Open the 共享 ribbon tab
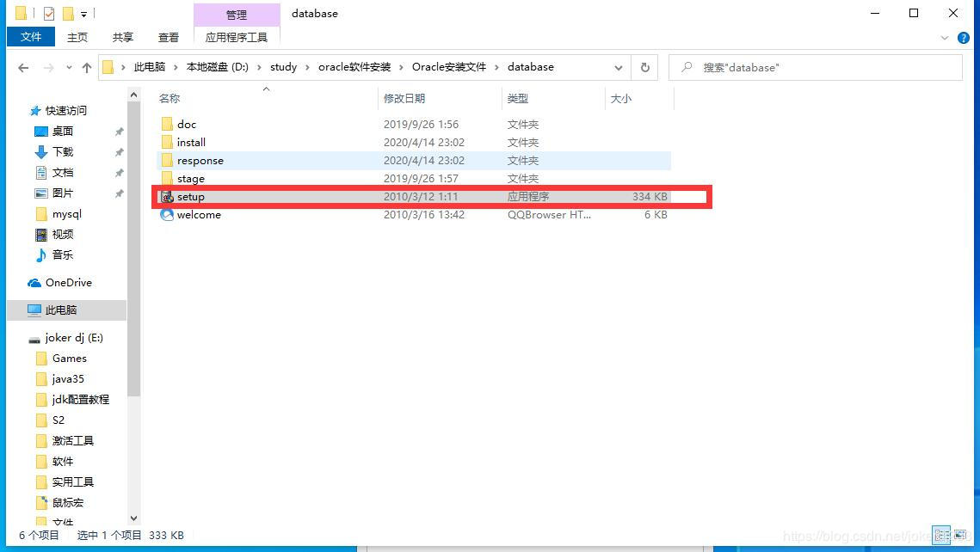The image size is (980, 552). pos(122,38)
